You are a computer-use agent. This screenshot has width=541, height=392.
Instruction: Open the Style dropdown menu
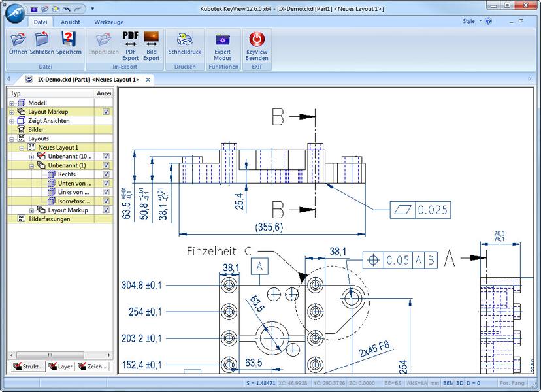[472, 21]
